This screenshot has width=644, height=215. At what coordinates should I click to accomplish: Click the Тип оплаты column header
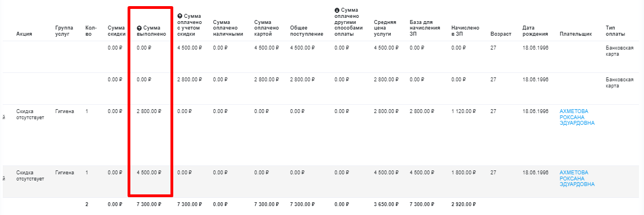[x=615, y=31]
